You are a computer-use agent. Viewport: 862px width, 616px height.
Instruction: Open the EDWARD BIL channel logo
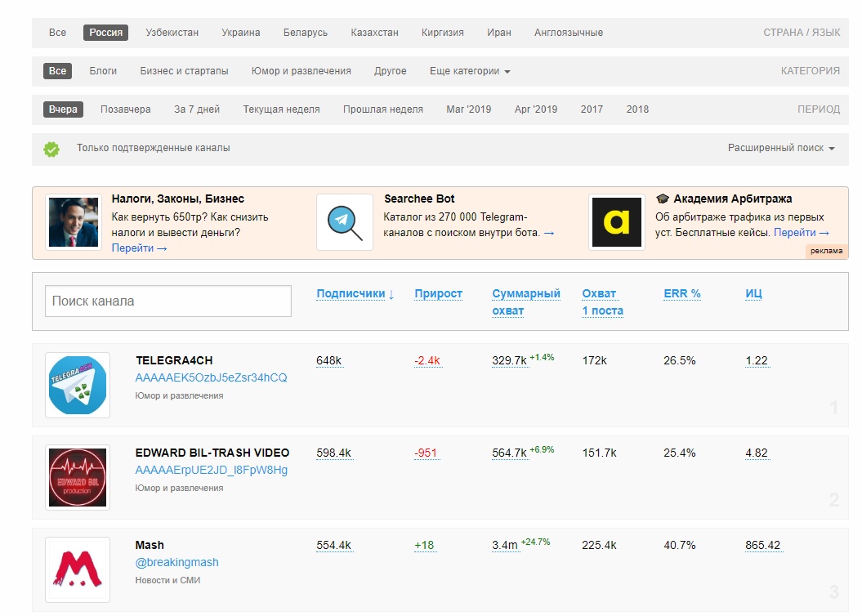78,477
